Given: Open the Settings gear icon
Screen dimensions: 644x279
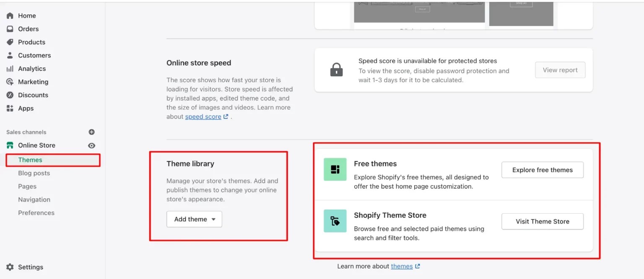Looking at the screenshot, I should [9, 267].
